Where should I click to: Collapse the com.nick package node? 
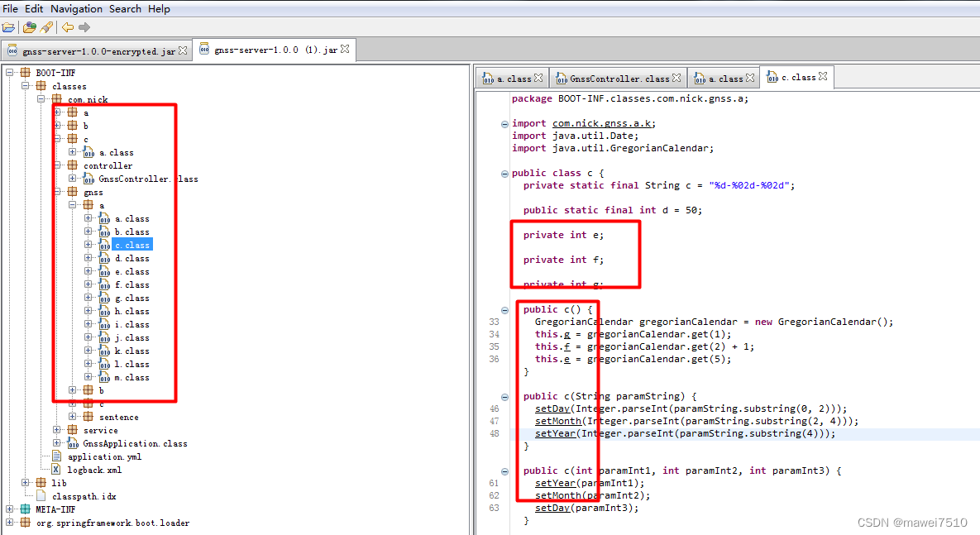tap(40, 99)
